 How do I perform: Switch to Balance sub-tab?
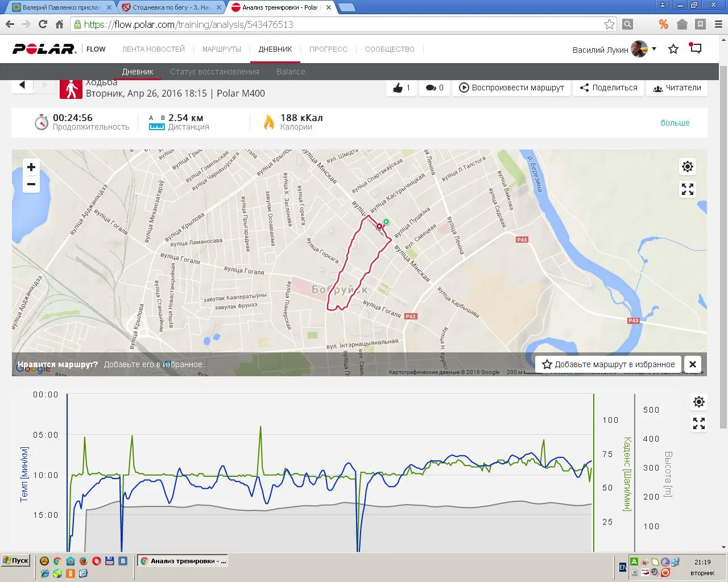291,72
